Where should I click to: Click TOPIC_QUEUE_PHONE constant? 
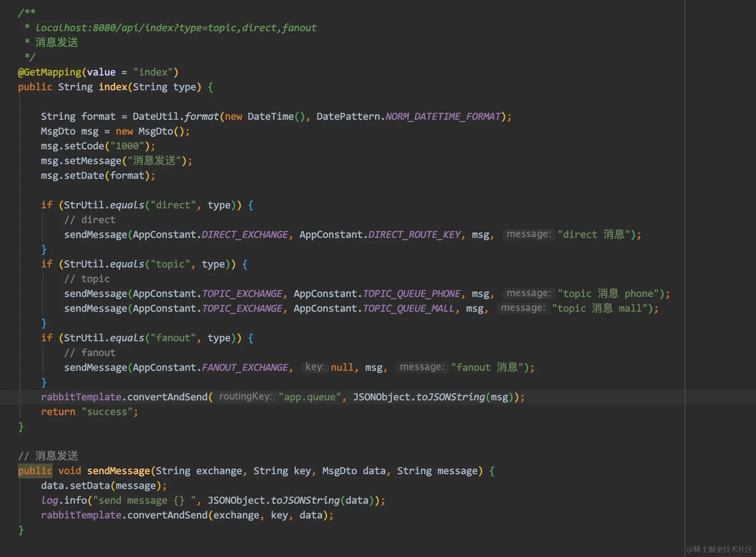pos(412,294)
